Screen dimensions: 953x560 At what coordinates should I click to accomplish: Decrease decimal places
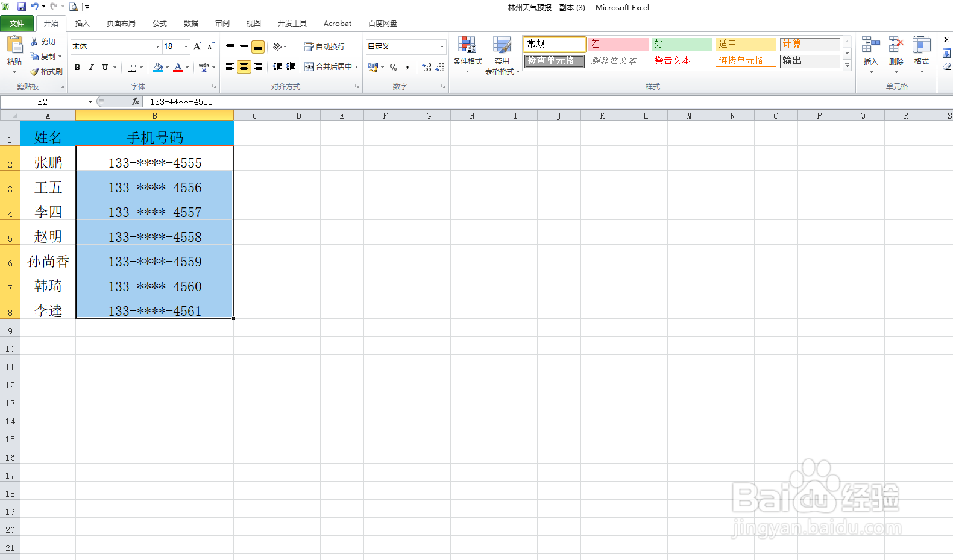441,68
